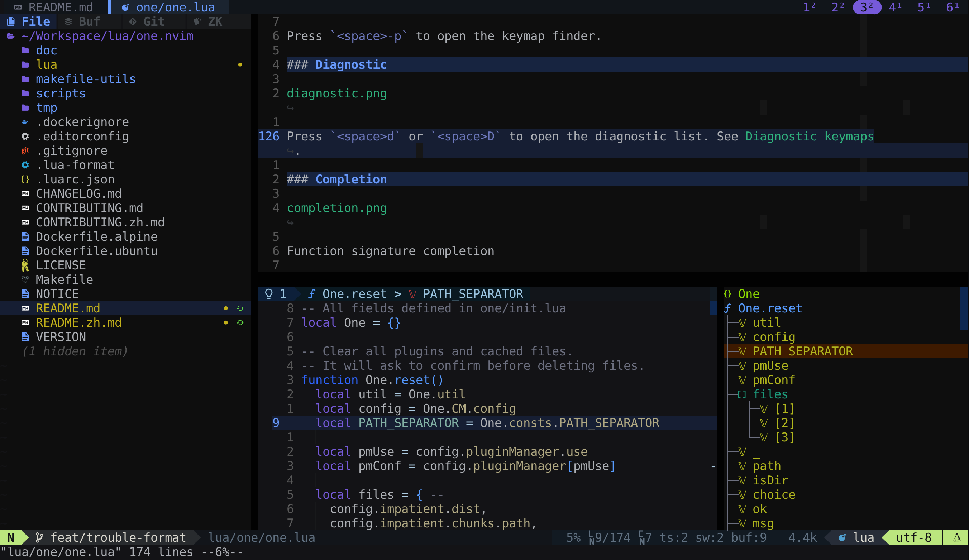Click the utf-8 encoding indicator
The image size is (969, 560).
[x=913, y=537]
